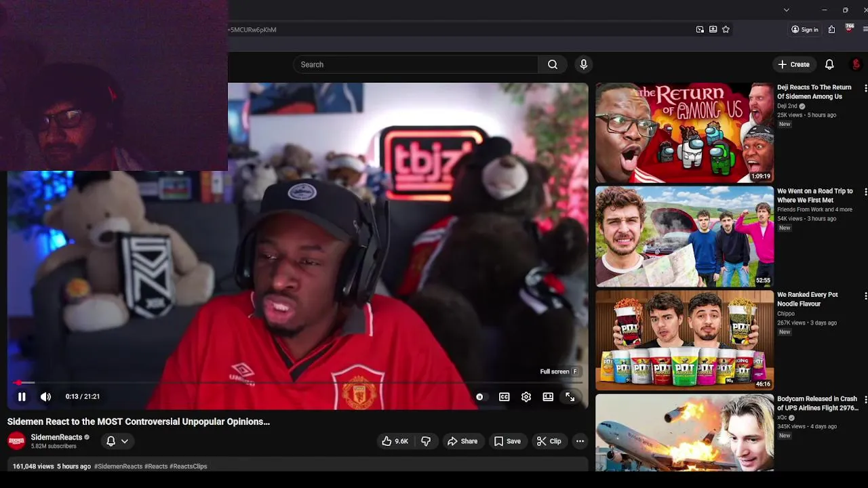Open options for the Deji Reacts video
868x488 pixels.
865,88
